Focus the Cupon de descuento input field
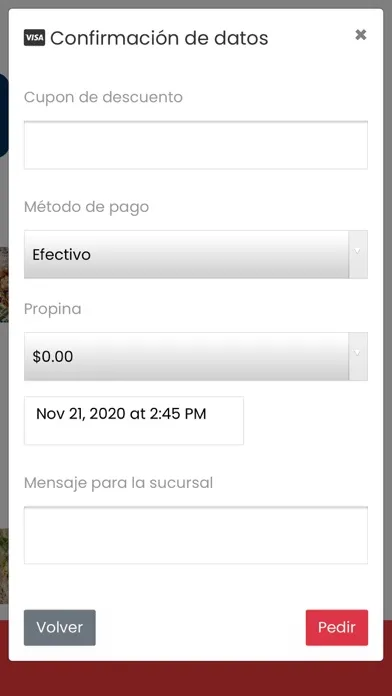Screen dimensions: 392x696 (x=196, y=145)
